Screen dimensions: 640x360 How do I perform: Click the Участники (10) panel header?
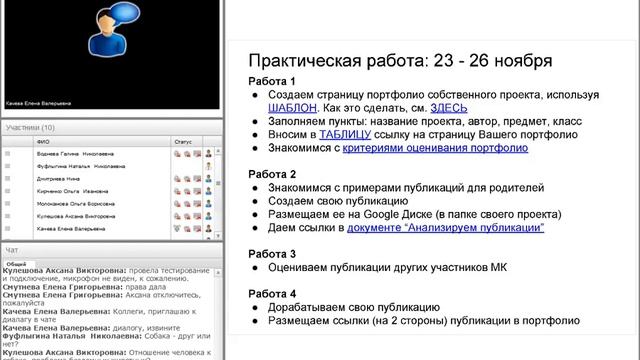pyautogui.click(x=112, y=128)
